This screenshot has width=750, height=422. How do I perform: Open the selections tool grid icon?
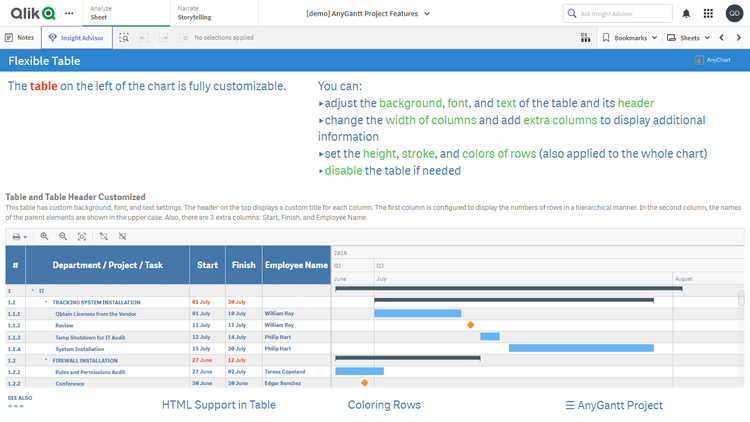[585, 37]
